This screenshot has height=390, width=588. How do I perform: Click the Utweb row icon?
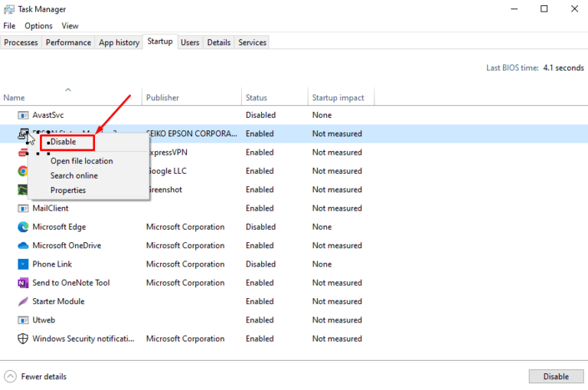pyautogui.click(x=23, y=320)
